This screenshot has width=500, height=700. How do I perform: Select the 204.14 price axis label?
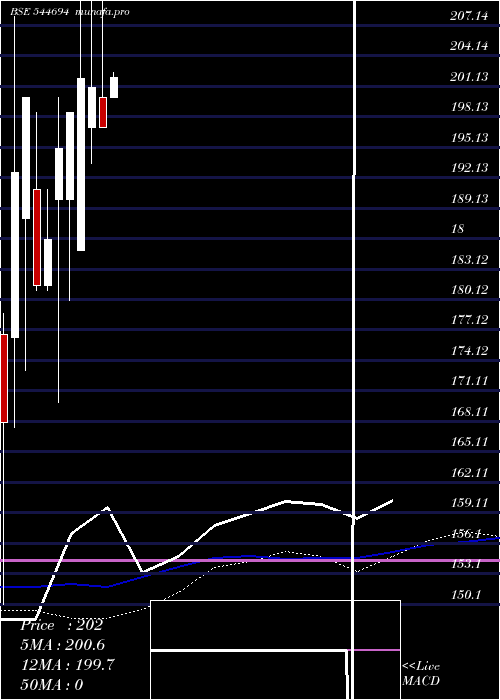(x=469, y=46)
